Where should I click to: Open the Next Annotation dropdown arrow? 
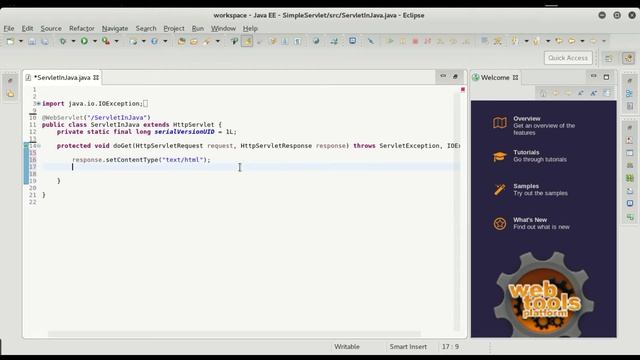point(526,41)
